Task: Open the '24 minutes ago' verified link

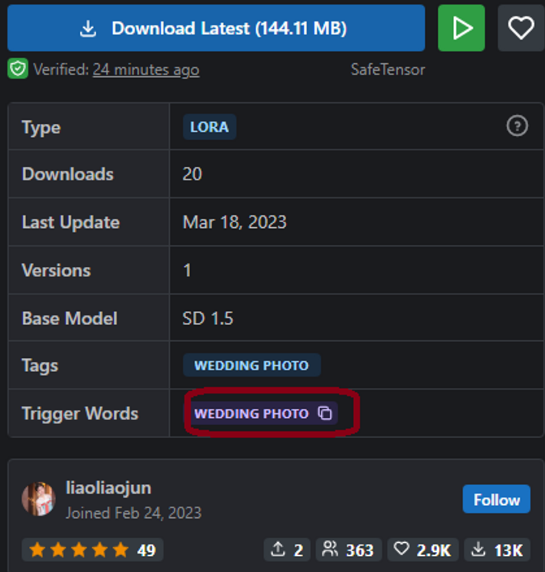Action: tap(146, 69)
